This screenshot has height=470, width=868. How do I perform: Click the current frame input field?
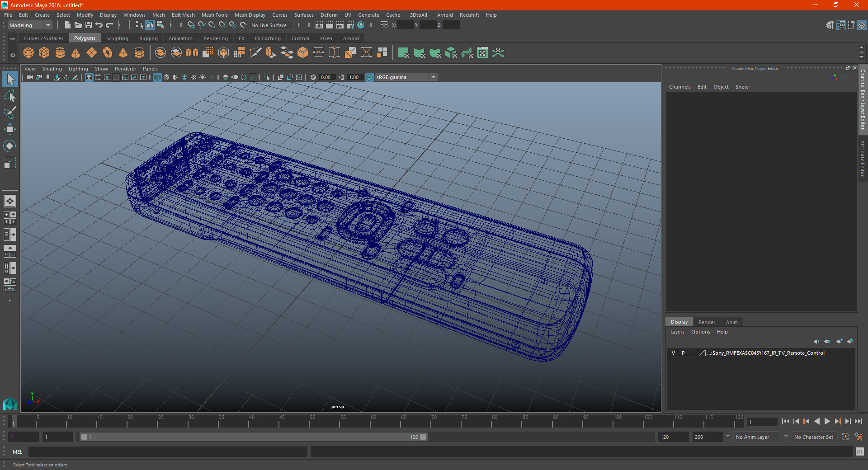tap(762, 422)
